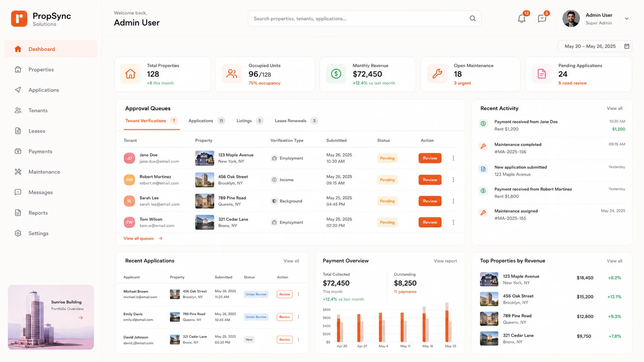Click the "3 urgent" maintenance text
The height and width of the screenshot is (362, 644).
click(x=462, y=83)
